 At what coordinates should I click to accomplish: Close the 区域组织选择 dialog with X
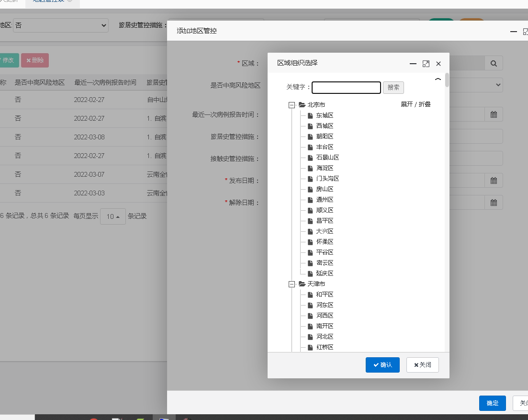pyautogui.click(x=438, y=64)
